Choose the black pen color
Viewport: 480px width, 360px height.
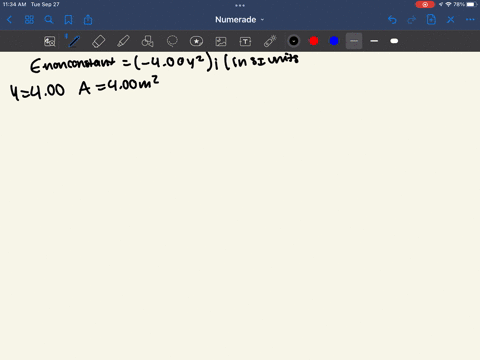(294, 41)
